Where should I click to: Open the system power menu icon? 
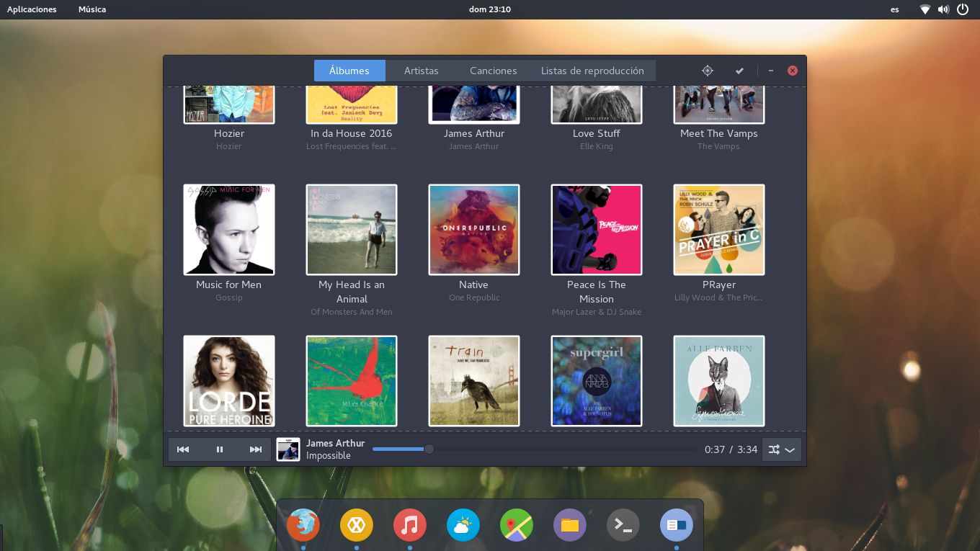[x=963, y=9]
